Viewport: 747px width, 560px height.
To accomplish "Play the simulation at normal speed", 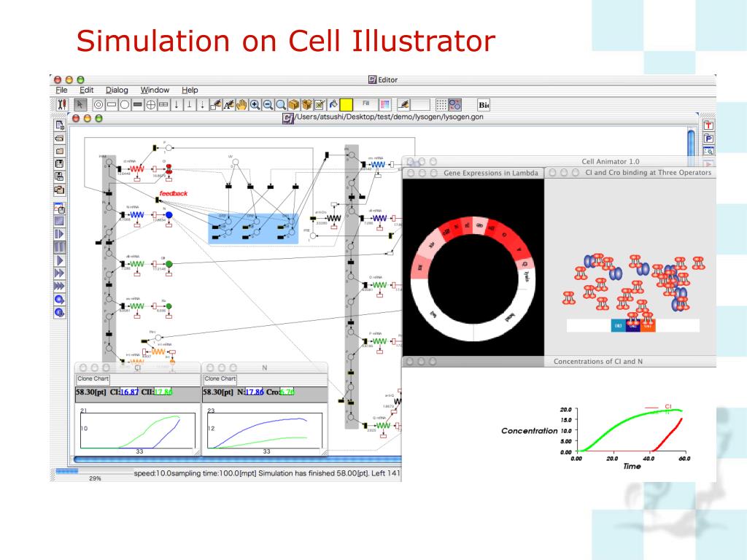I will point(60,260).
